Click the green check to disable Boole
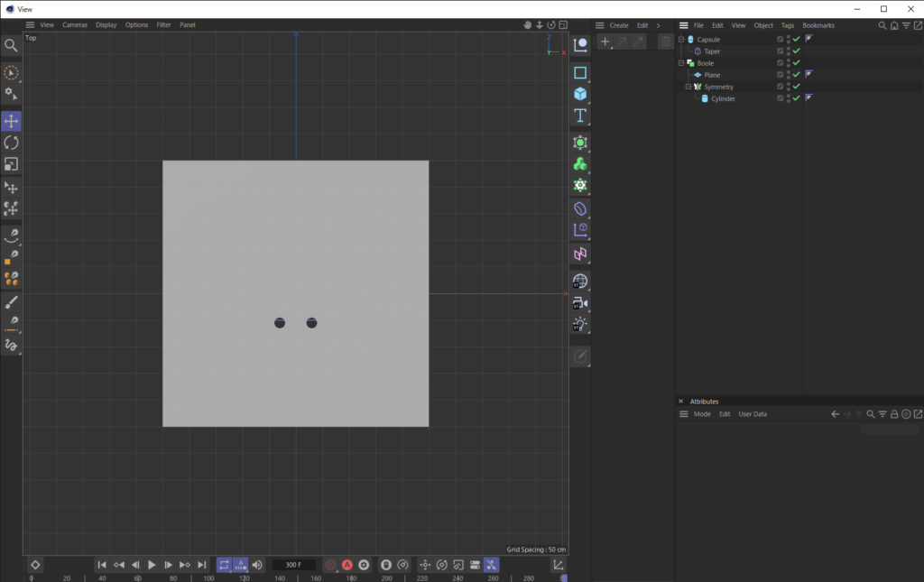The image size is (924, 582). pos(796,63)
